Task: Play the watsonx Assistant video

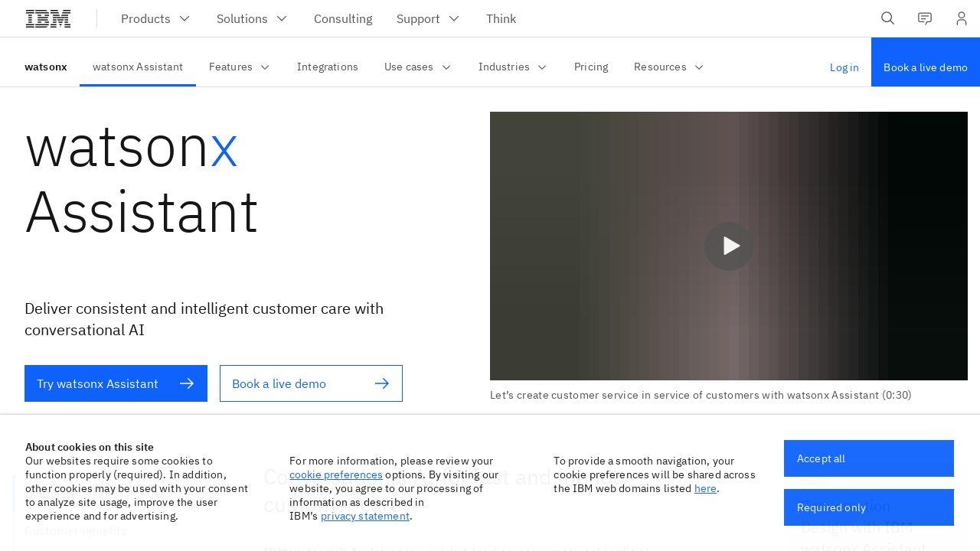Action: pyautogui.click(x=729, y=246)
